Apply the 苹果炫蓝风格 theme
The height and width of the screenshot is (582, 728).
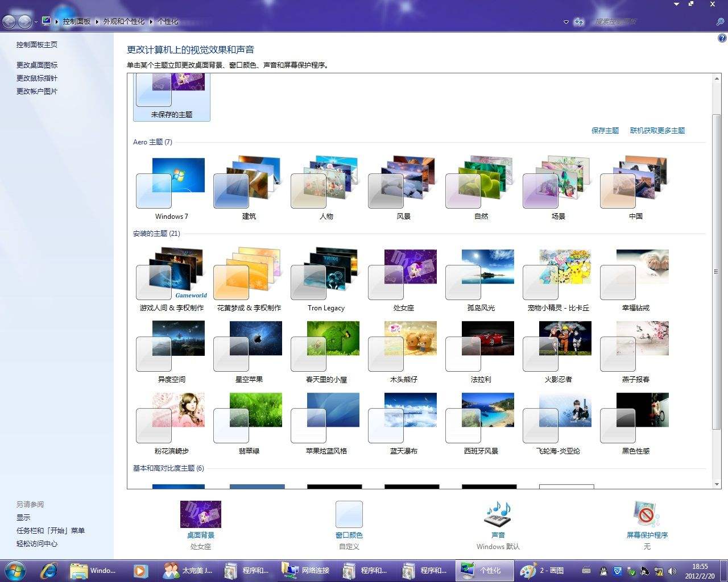click(x=326, y=423)
